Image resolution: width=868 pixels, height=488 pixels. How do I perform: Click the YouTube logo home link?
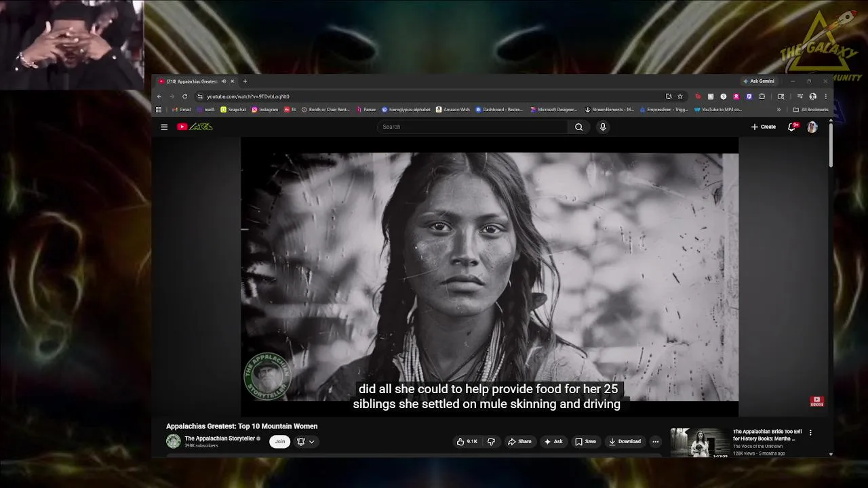(195, 127)
